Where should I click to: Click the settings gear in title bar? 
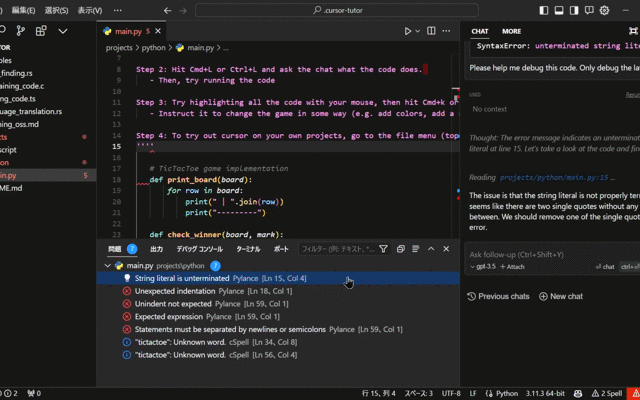point(604,10)
